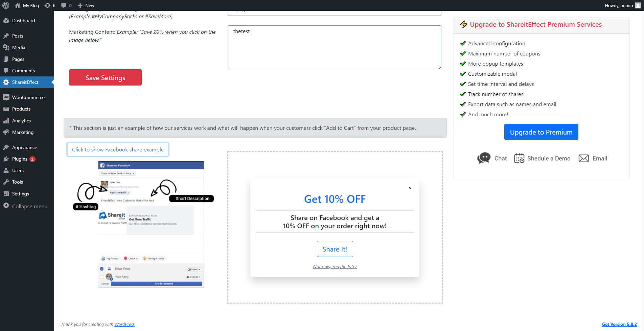Click the Comments icon in sidebar
This screenshot has width=644, height=331.
pos(6,71)
